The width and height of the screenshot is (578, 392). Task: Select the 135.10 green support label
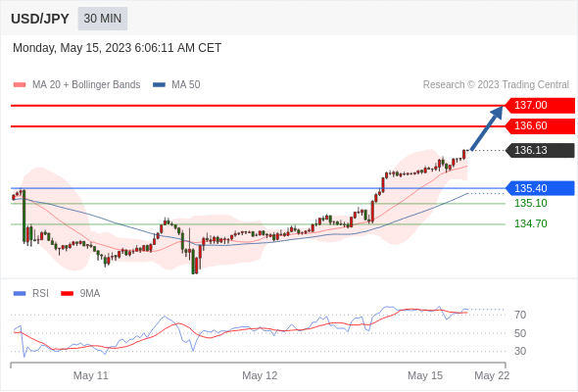click(x=530, y=203)
